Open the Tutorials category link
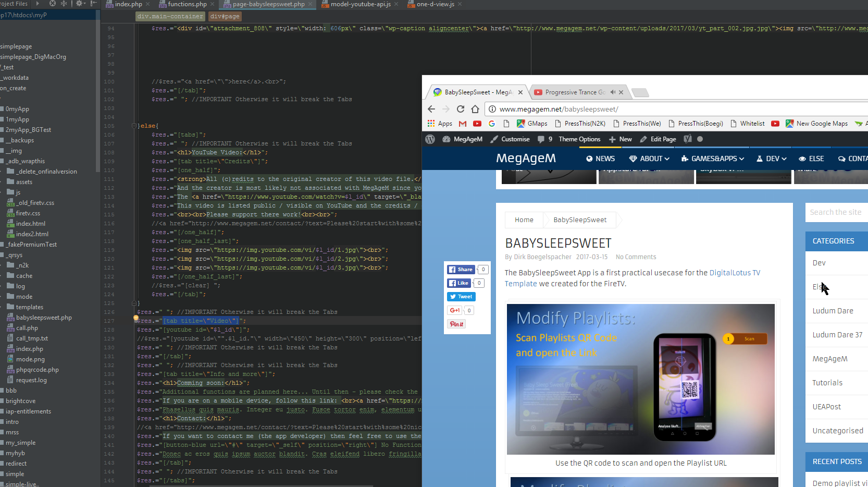This screenshot has height=487, width=868. click(827, 383)
